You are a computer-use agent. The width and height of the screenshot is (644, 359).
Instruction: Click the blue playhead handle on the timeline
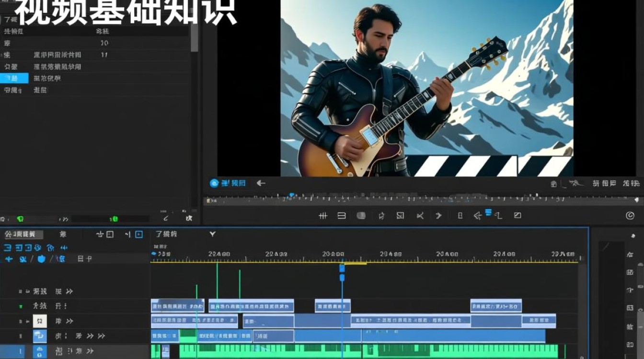[x=342, y=269]
